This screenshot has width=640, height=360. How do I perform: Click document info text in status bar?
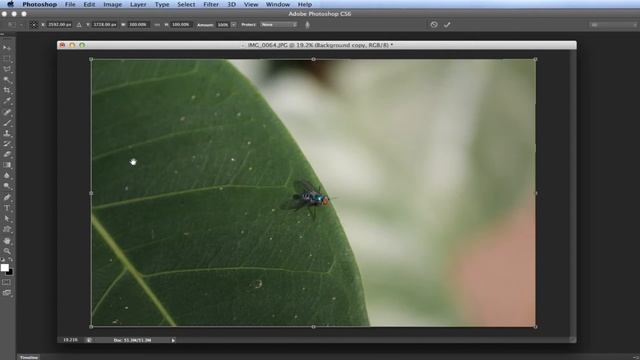[x=132, y=340]
